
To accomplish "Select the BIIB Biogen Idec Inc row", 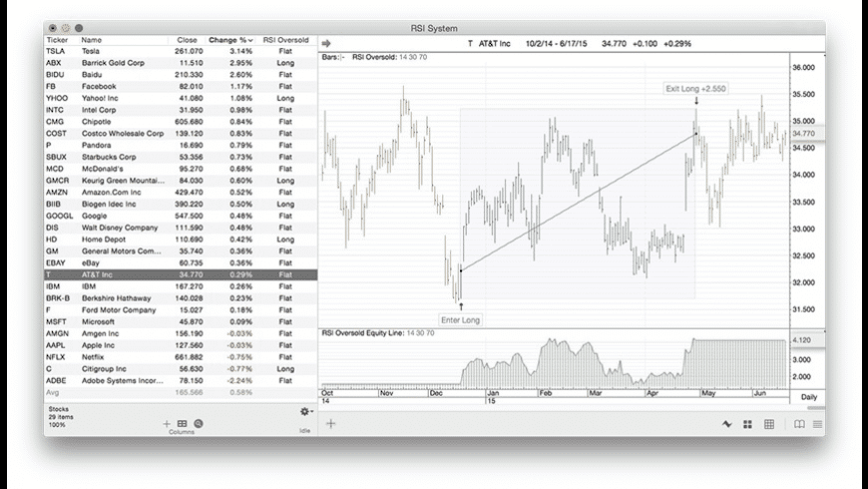I will point(181,204).
